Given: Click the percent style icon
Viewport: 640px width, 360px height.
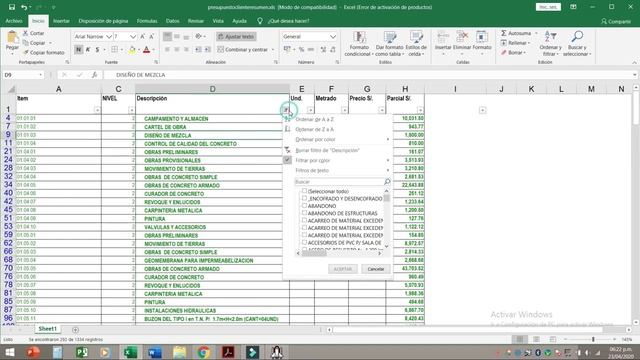Looking at the screenshot, I should click(301, 50).
